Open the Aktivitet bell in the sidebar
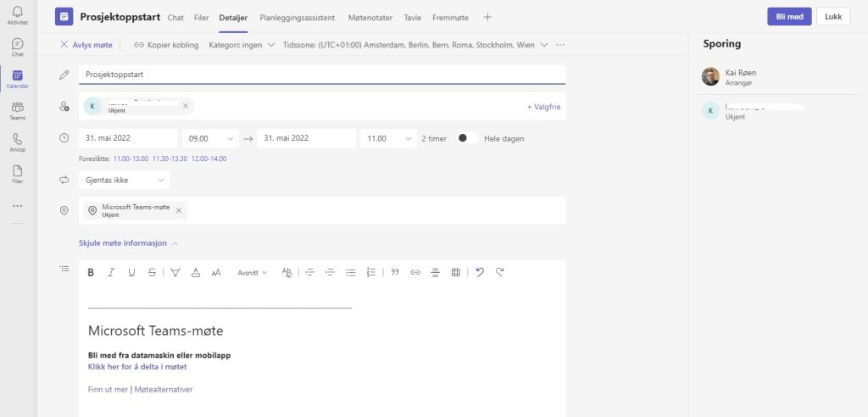868x417 pixels. point(18,15)
